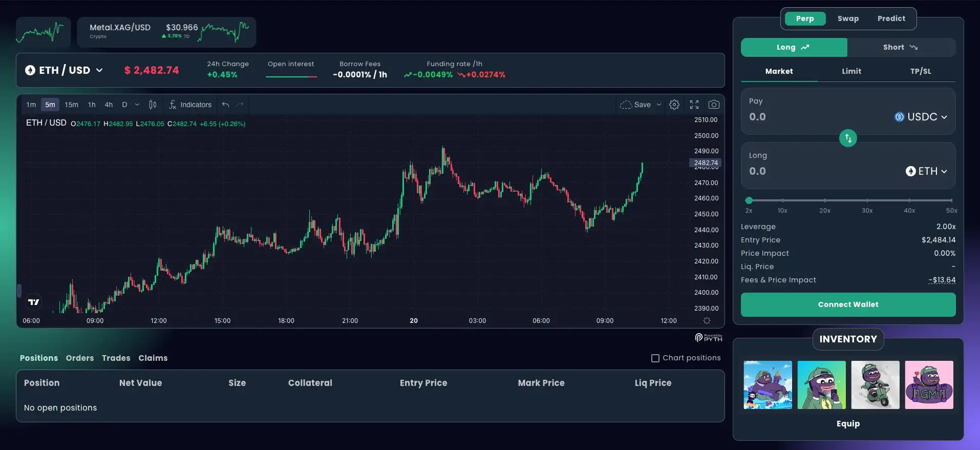Select the 1h timeframe

(x=92, y=105)
